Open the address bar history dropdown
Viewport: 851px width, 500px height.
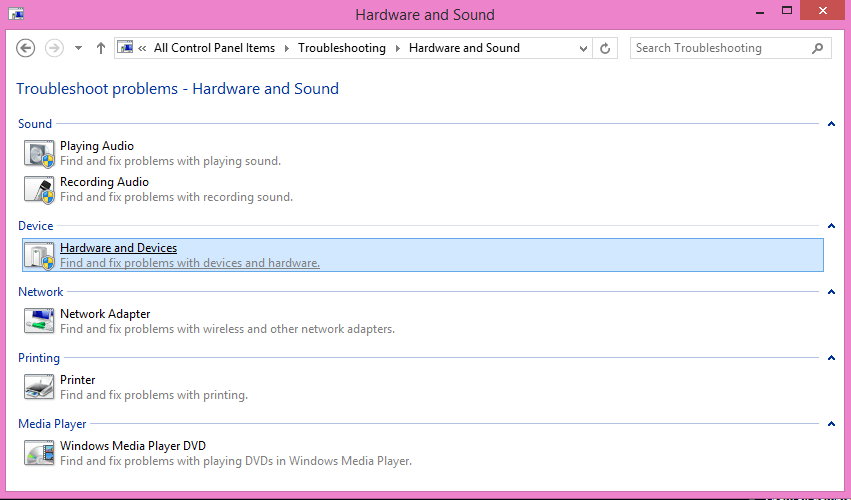583,48
